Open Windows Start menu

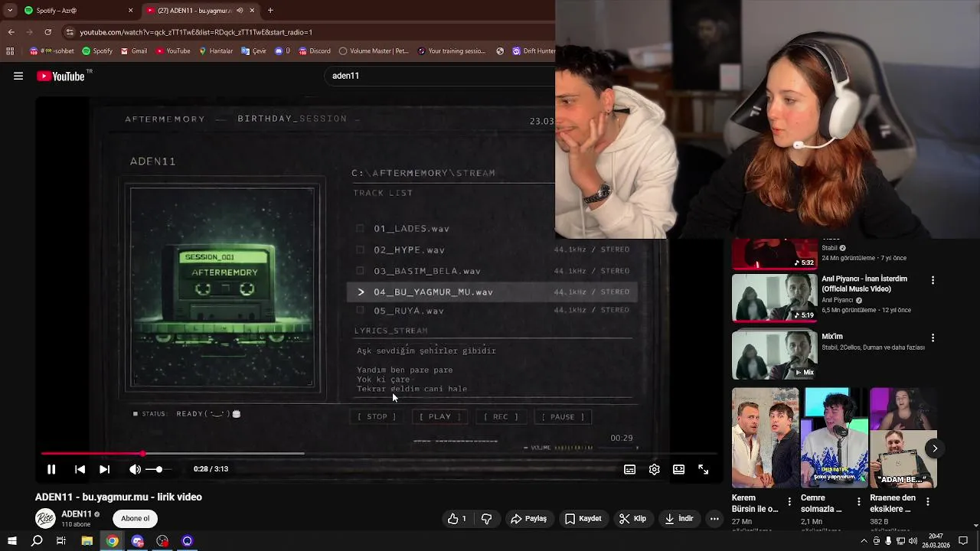pyautogui.click(x=11, y=541)
